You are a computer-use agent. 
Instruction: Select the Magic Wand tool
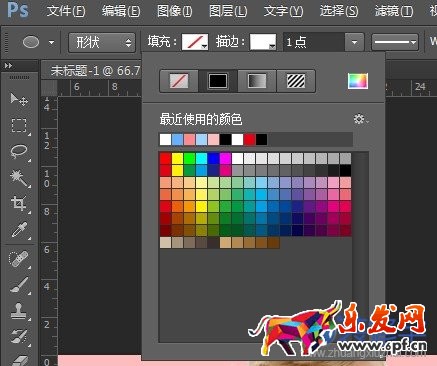point(19,178)
